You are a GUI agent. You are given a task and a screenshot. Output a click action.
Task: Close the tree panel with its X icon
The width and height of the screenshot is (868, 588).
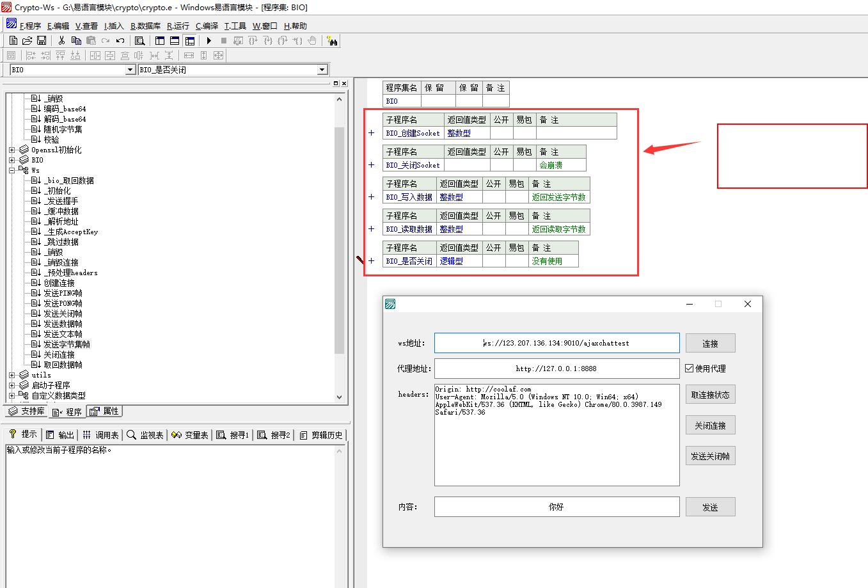click(344, 83)
